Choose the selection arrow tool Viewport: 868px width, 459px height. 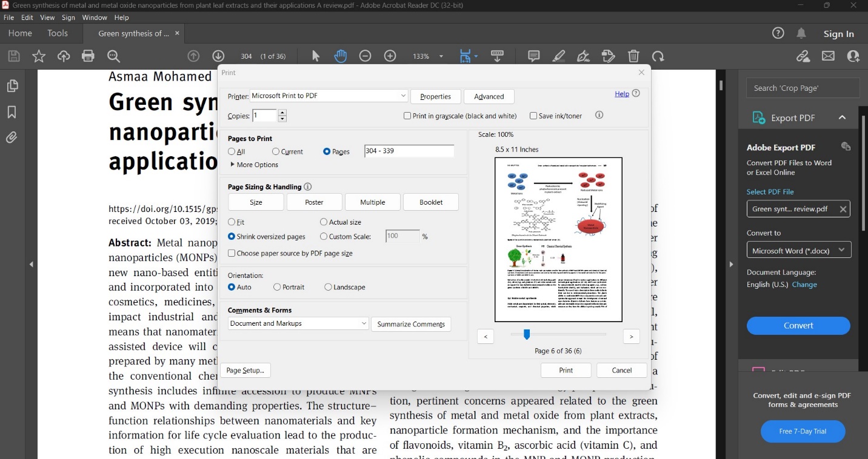pos(316,56)
